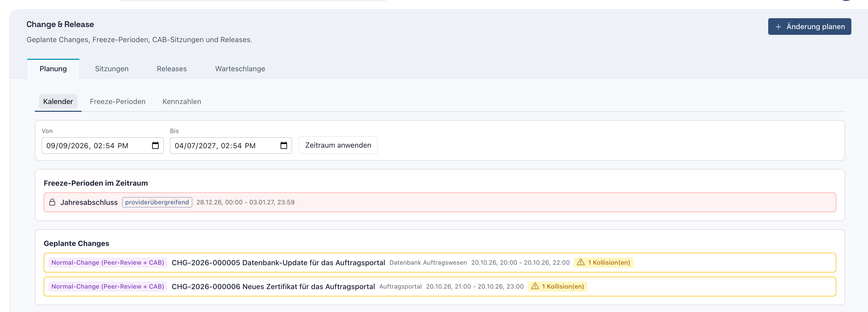868x312 pixels.
Task: Open the Sitzungen tab
Action: tap(111, 69)
